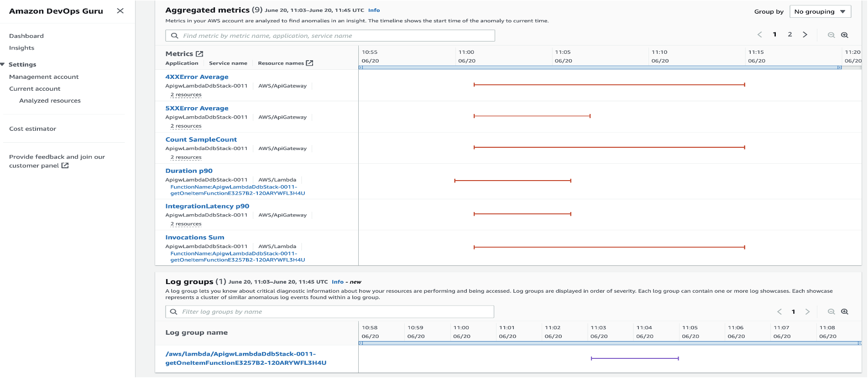Screen dimensions: 868x378
Task: Go to next page of aggregated metrics
Action: click(x=805, y=35)
